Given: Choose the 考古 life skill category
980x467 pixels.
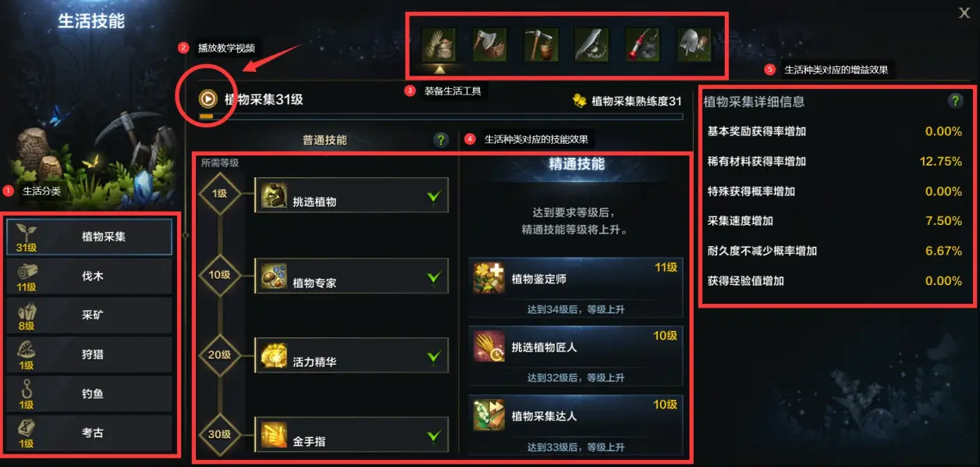Looking at the screenshot, I should coord(89,433).
